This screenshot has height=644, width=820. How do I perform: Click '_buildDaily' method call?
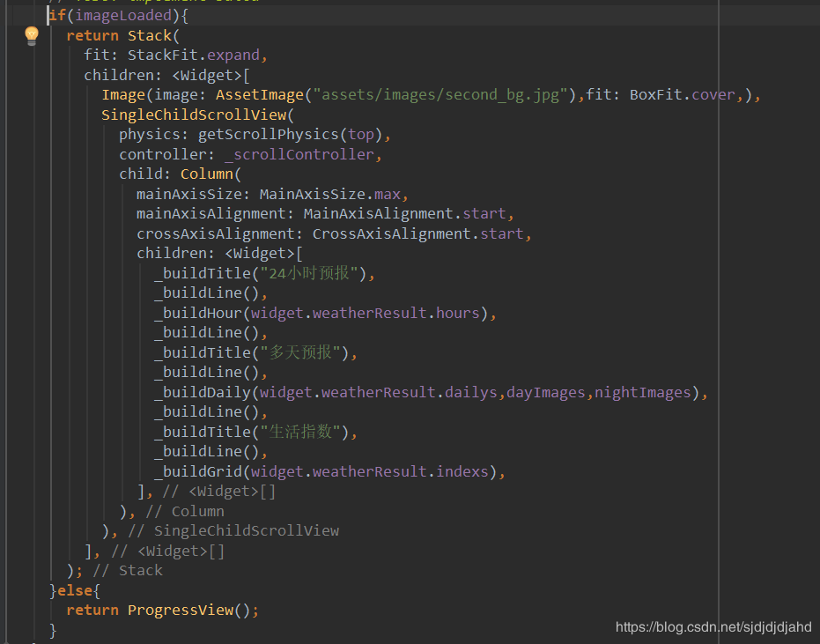[203, 392]
